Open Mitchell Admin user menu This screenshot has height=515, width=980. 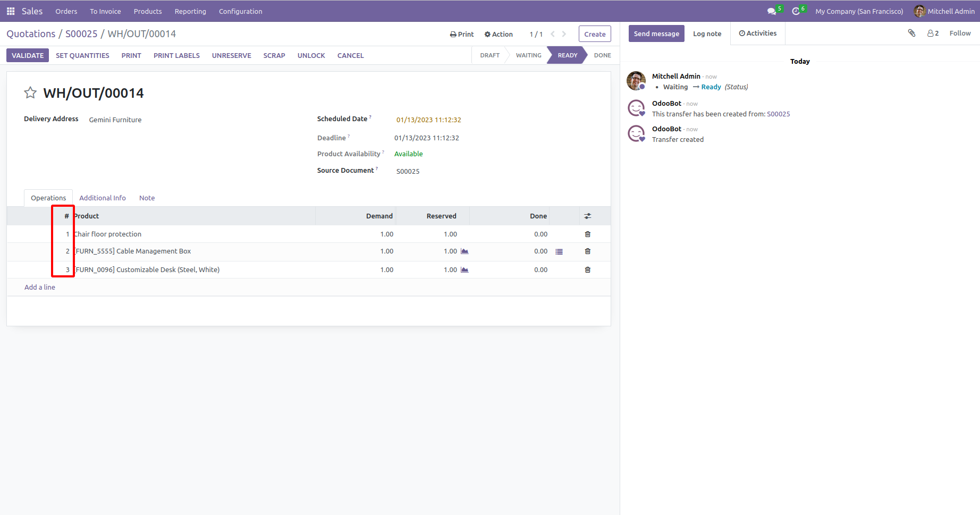coord(944,11)
